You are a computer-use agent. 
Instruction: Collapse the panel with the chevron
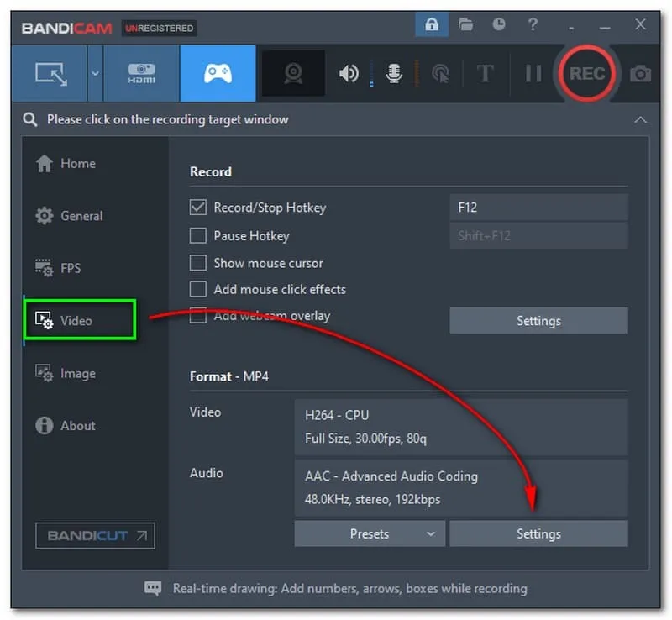641,119
